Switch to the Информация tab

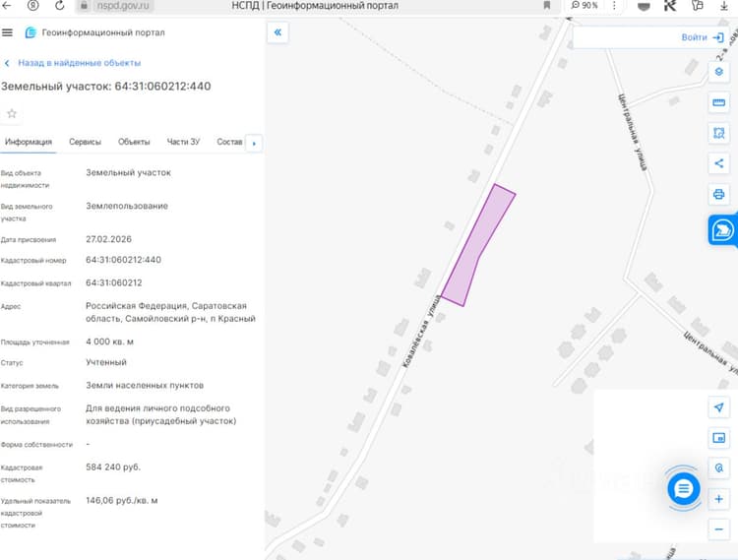pos(29,142)
